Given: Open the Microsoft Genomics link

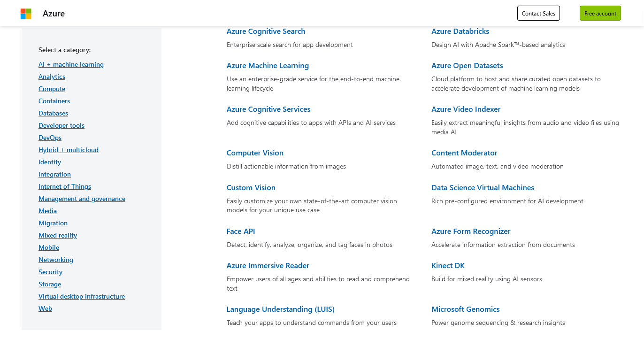Looking at the screenshot, I should tap(465, 309).
